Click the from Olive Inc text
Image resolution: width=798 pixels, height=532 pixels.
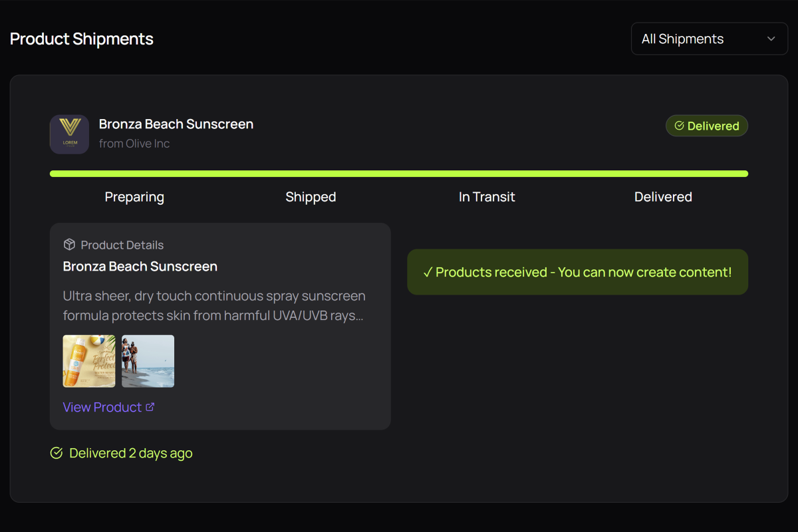134,144
